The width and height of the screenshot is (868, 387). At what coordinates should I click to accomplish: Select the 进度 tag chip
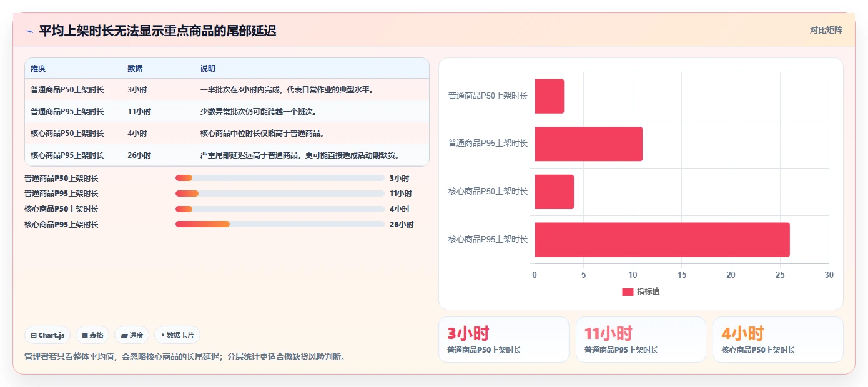point(132,335)
